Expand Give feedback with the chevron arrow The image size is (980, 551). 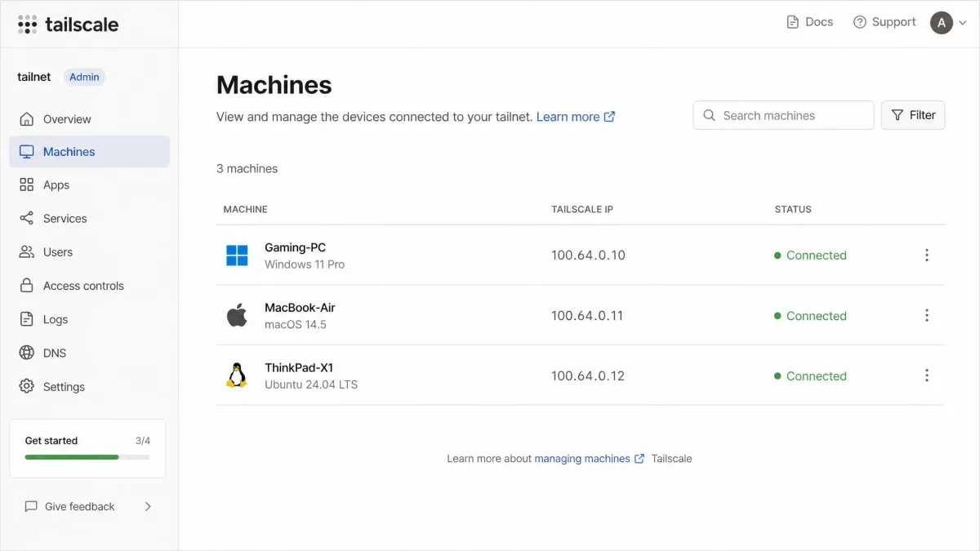148,506
